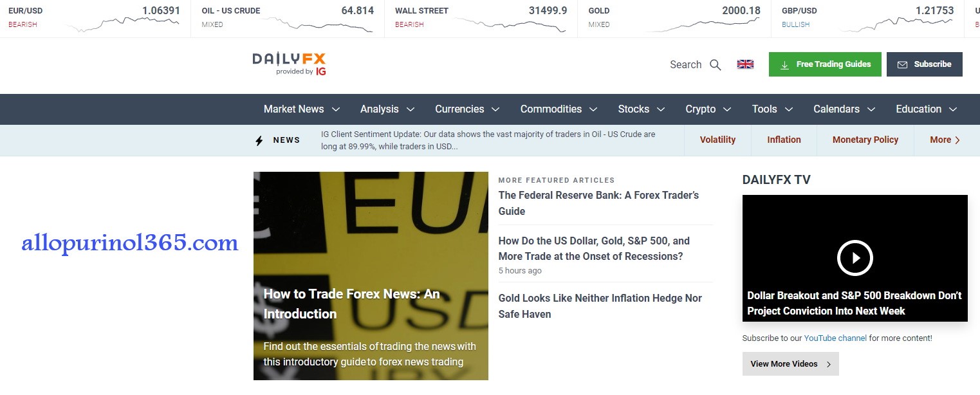Click the MIXED label under Gold
The image size is (980, 395).
598,24
